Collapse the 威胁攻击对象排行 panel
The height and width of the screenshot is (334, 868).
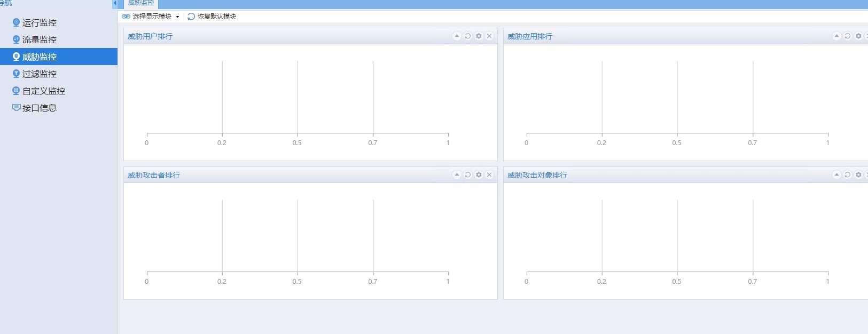tap(836, 174)
